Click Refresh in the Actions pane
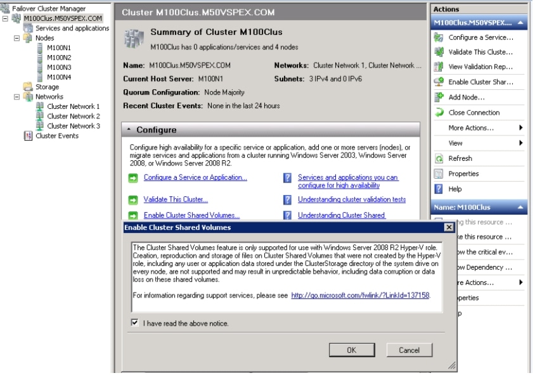The height and width of the screenshot is (392, 535). [460, 158]
